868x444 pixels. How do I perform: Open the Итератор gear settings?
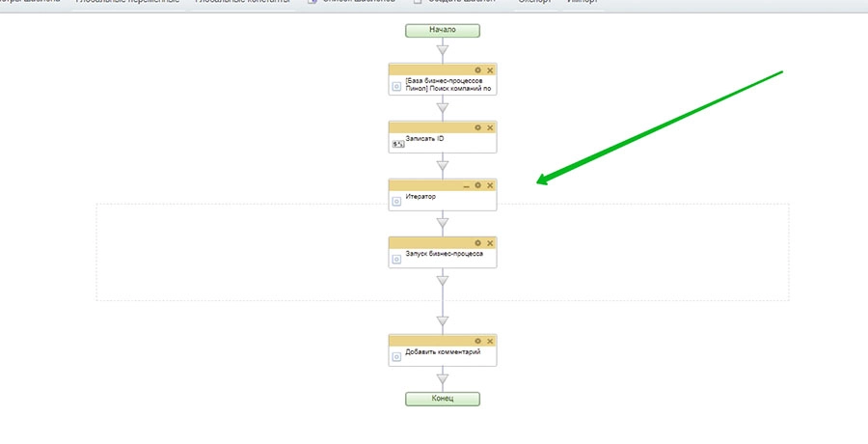478,185
